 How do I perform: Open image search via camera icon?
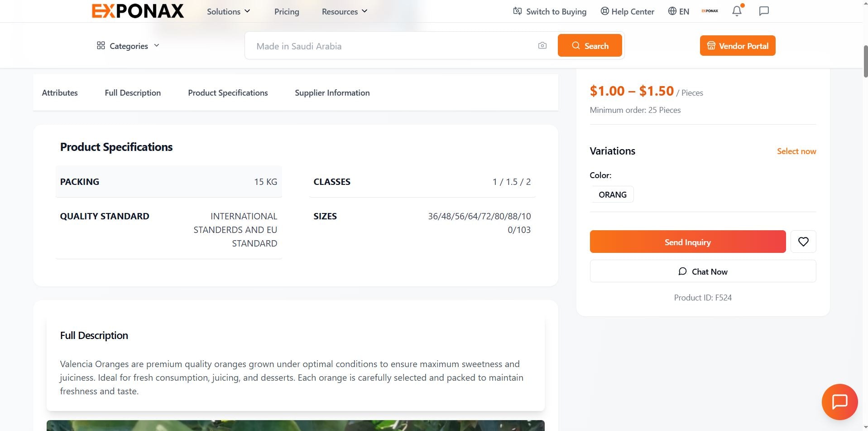coord(542,45)
